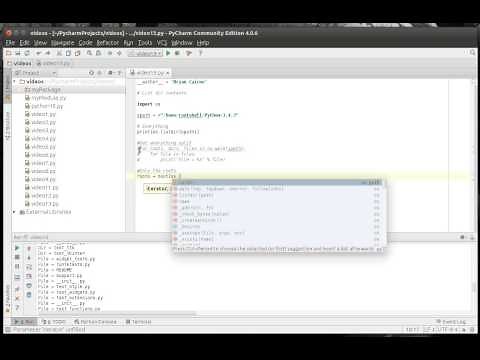The height and width of the screenshot is (360, 480).
Task: Open the VCS menu
Action: pos(162,43)
